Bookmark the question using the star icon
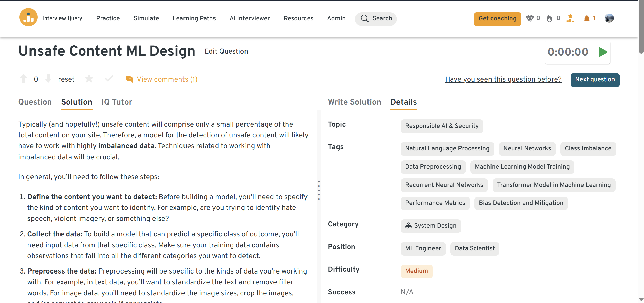 89,79
